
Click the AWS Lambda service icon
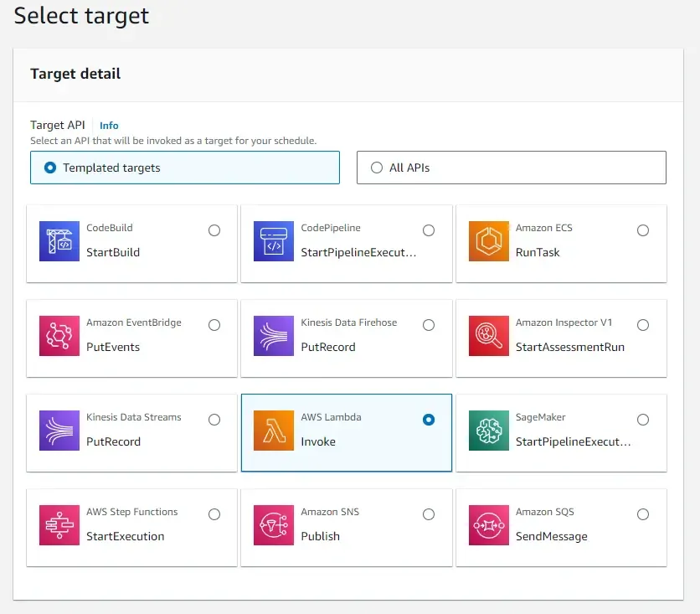[274, 430]
